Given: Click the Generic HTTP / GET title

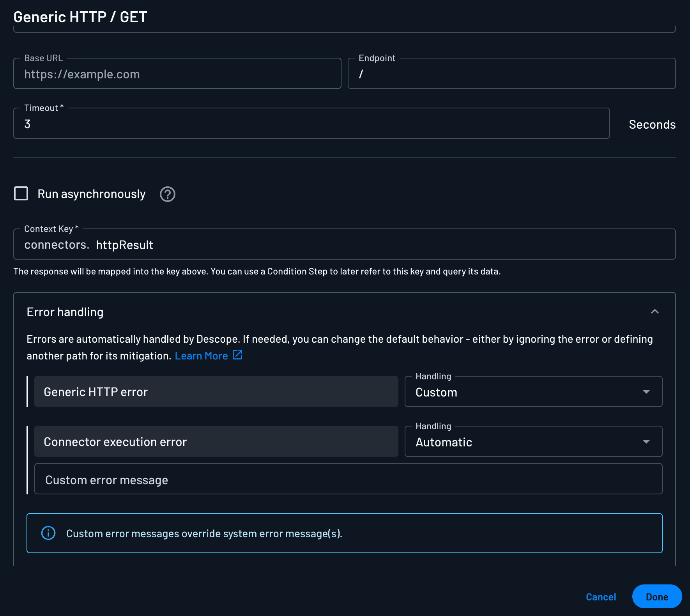Looking at the screenshot, I should point(80,17).
